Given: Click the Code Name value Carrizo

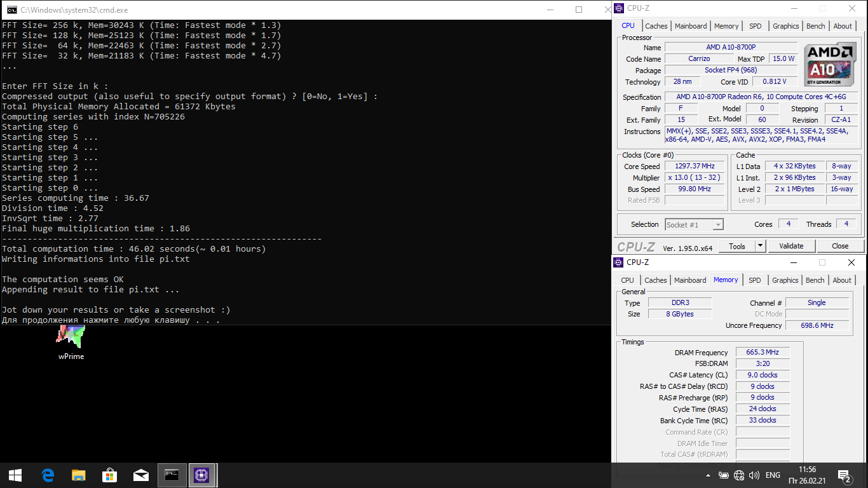Looking at the screenshot, I should pos(699,58).
